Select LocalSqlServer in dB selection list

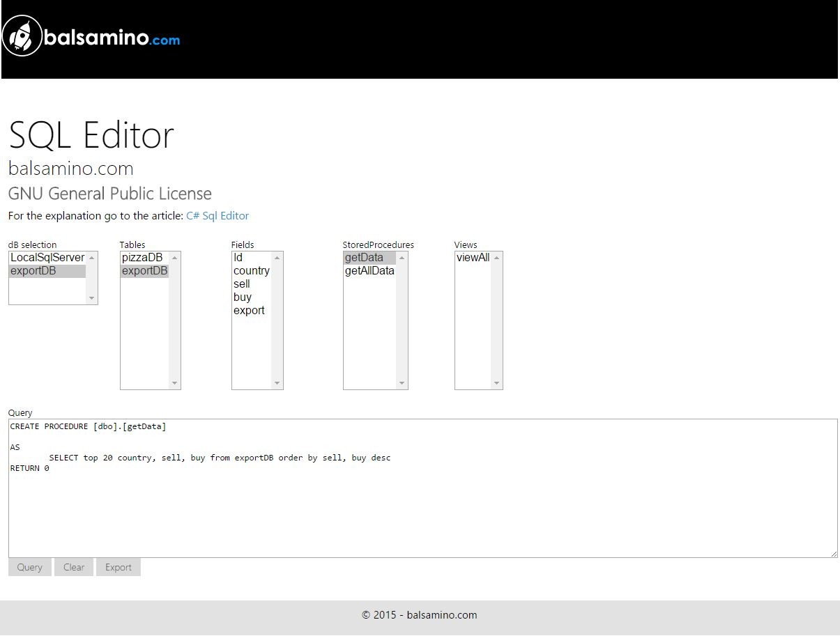[x=47, y=258]
